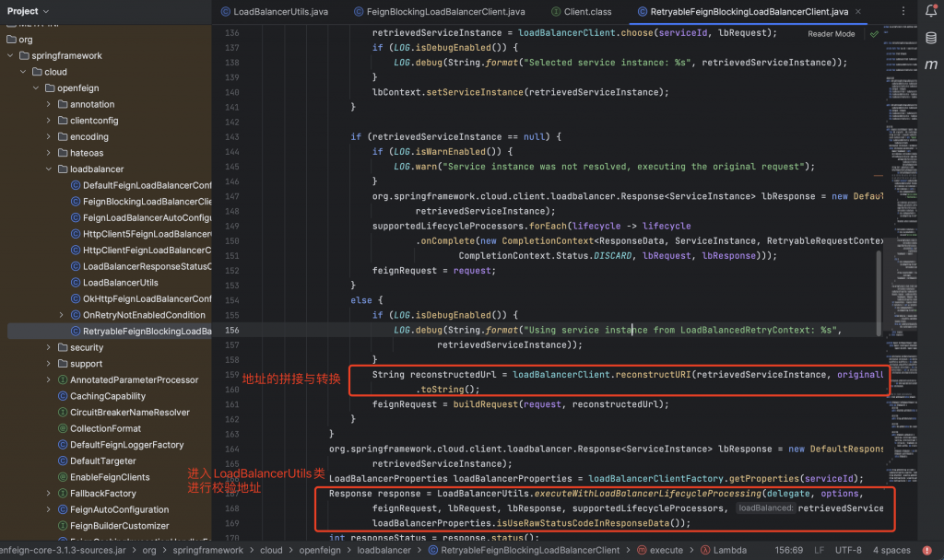Open the Database tool window icon
This screenshot has width=944, height=560.
[931, 38]
